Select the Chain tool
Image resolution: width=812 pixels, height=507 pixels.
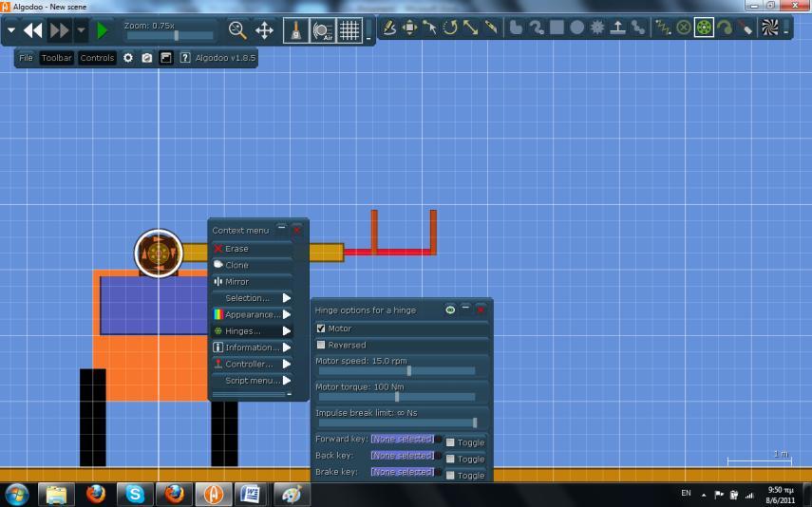click(x=638, y=28)
